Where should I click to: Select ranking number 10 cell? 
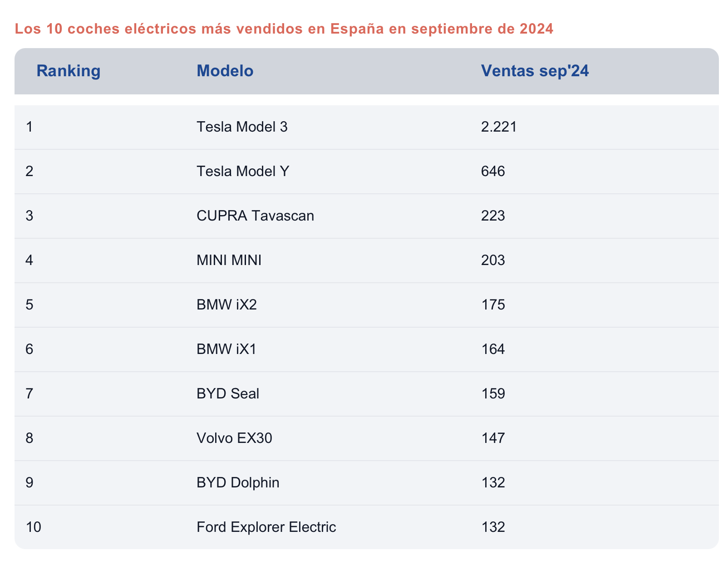pyautogui.click(x=34, y=527)
